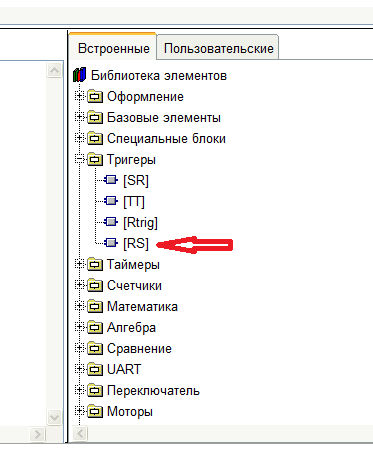Click the [SR] block icon

point(111,180)
